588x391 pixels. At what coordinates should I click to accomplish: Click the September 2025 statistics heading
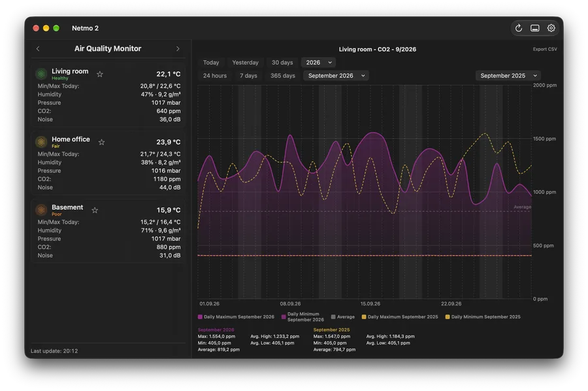click(x=331, y=330)
